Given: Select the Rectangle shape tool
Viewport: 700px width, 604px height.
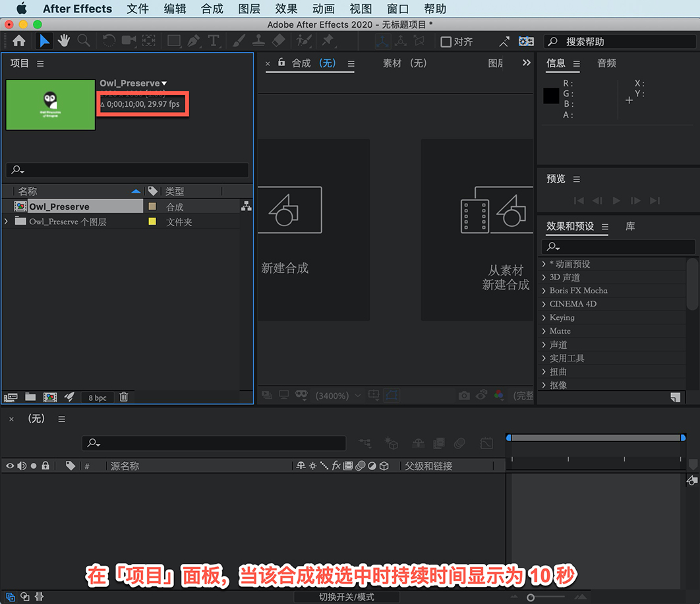Looking at the screenshot, I should pos(173,41).
